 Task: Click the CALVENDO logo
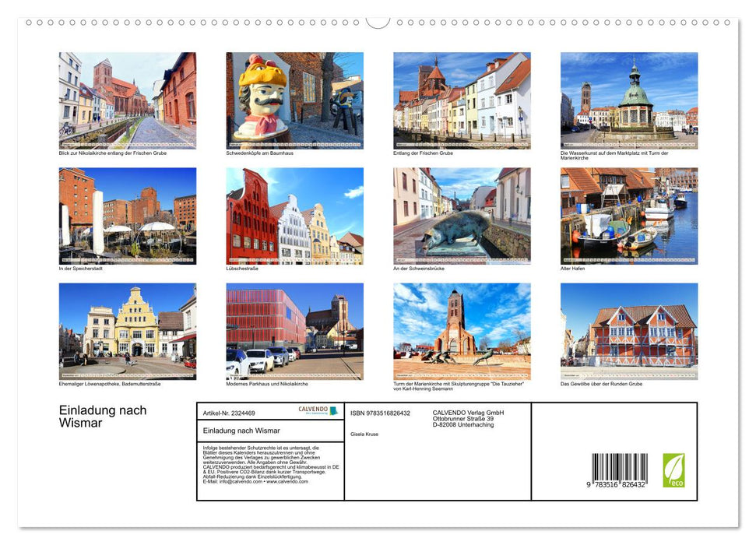tap(318, 410)
